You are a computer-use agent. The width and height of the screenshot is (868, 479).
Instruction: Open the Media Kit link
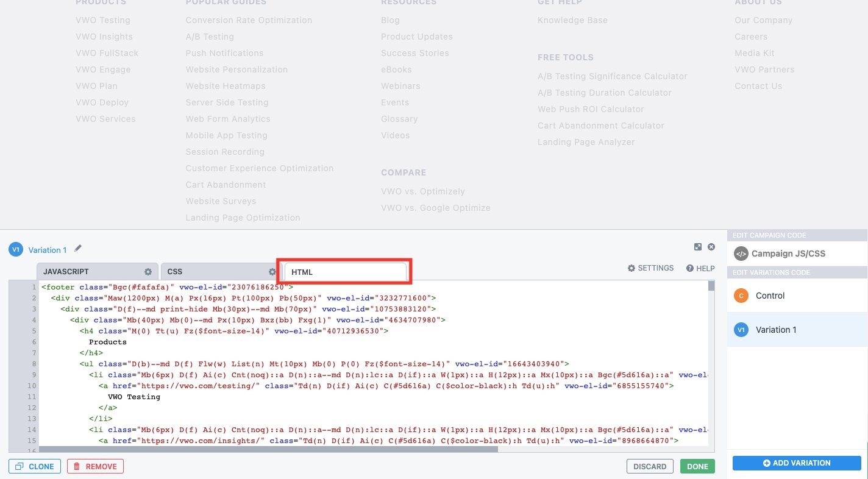[x=755, y=53]
